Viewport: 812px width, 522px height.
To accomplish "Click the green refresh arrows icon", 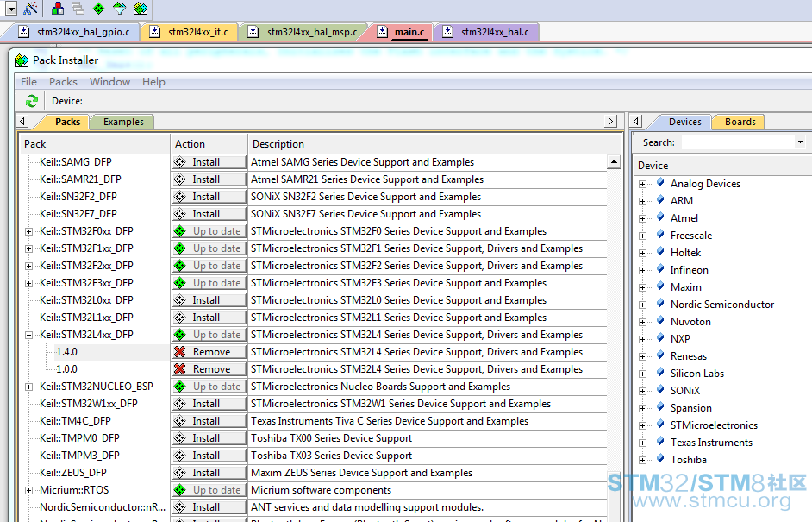I will click(32, 101).
